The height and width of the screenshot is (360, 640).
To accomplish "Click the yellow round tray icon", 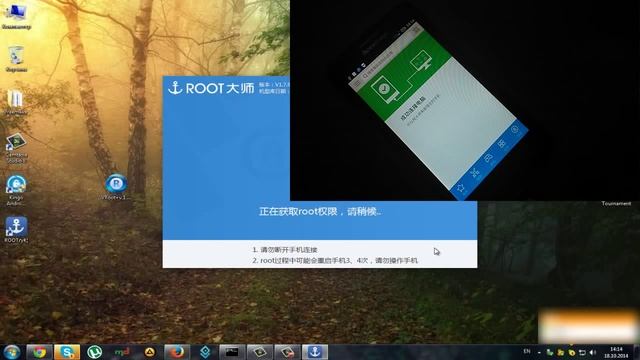I will [x=571, y=352].
